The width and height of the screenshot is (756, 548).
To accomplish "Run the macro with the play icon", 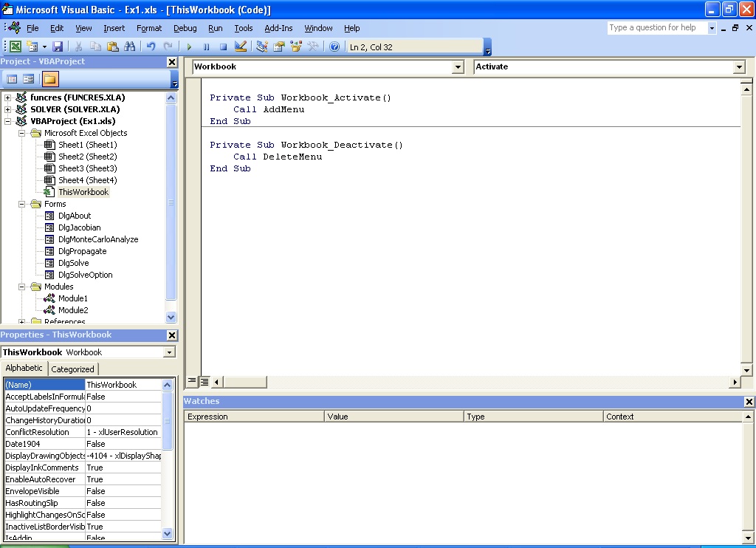I will [x=189, y=47].
